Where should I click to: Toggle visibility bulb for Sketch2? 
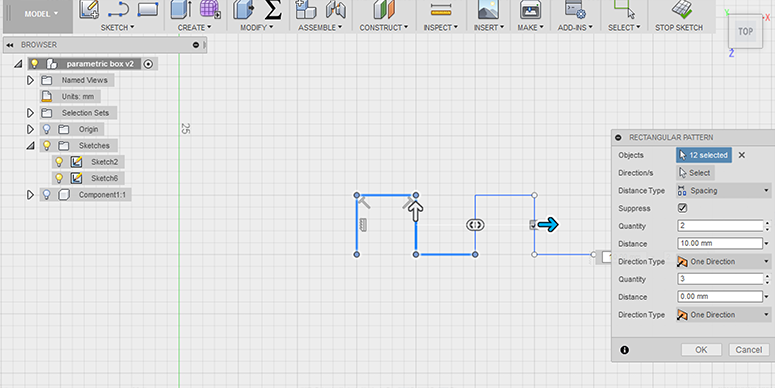[59, 162]
